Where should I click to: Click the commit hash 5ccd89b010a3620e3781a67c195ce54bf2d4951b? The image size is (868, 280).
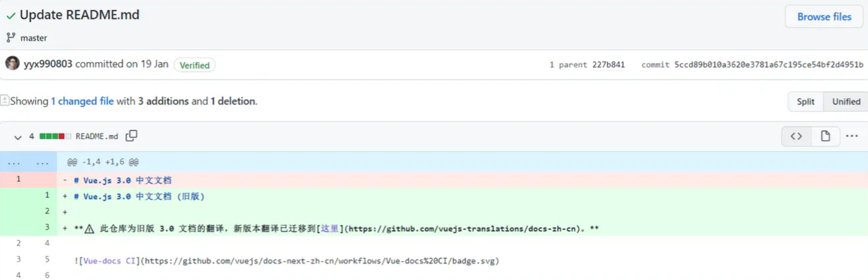pos(769,64)
